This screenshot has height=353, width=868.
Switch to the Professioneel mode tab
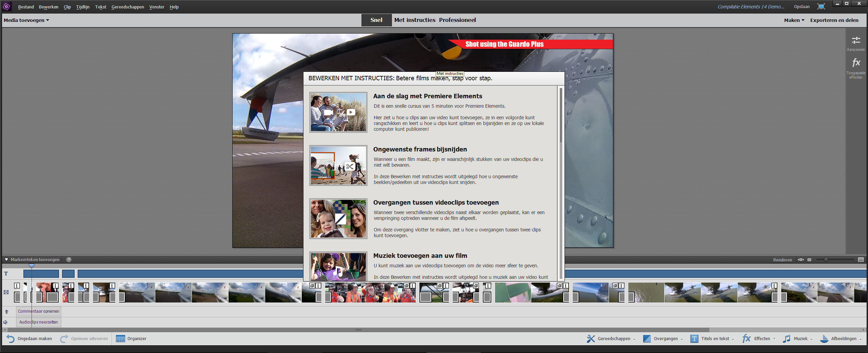pos(457,20)
